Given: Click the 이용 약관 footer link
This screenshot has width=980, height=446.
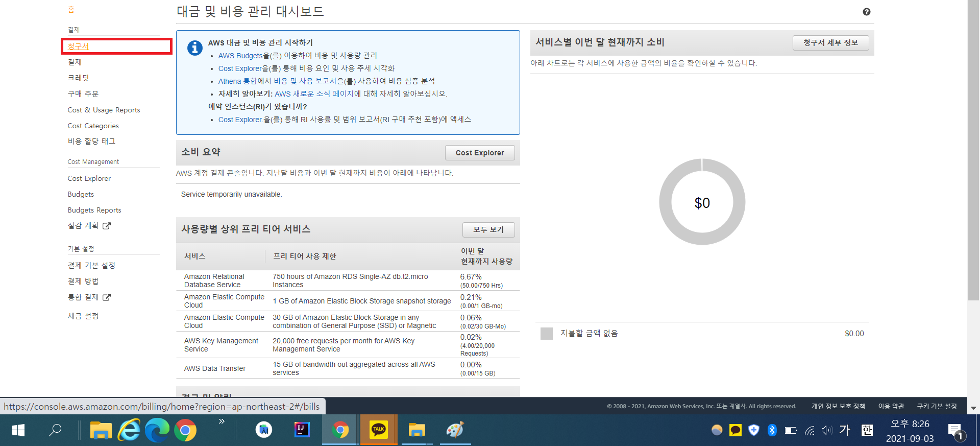Looking at the screenshot, I should click(x=891, y=406).
